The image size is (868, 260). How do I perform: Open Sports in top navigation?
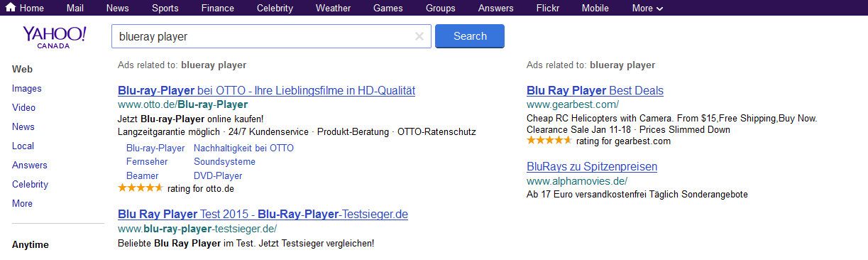[x=165, y=9]
